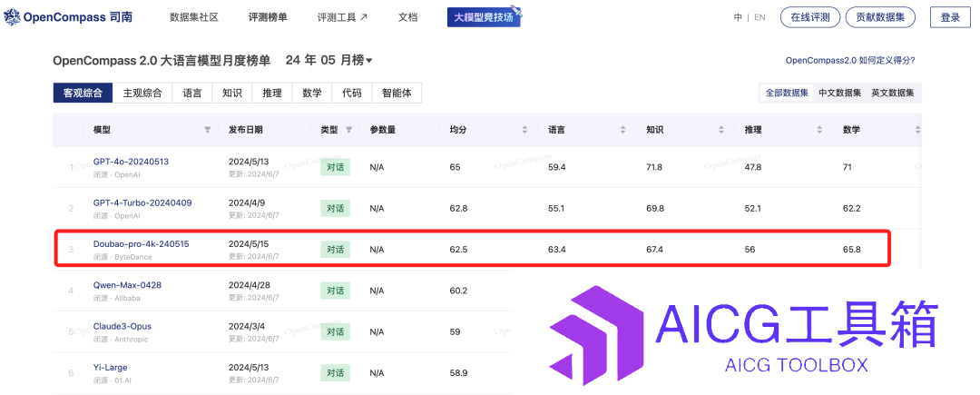Open Doubao-pro-4k-240515 model link
Screen dimensions: 980x395
pyautogui.click(x=141, y=243)
